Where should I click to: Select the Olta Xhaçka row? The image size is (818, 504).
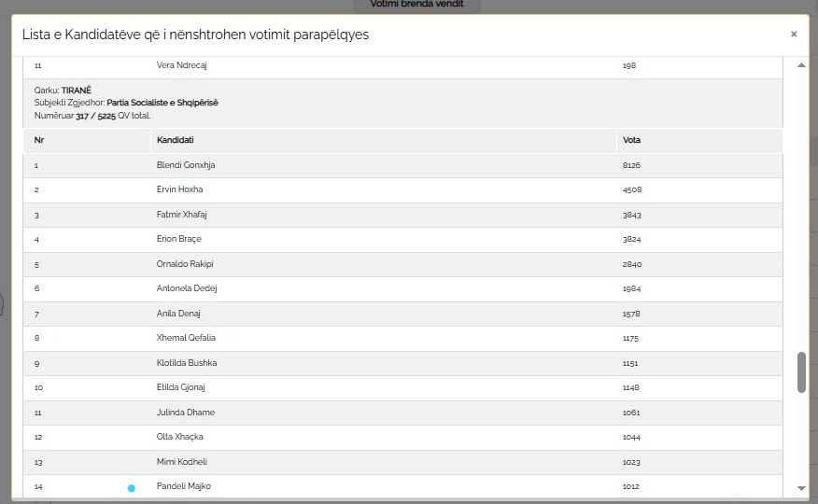click(402, 438)
